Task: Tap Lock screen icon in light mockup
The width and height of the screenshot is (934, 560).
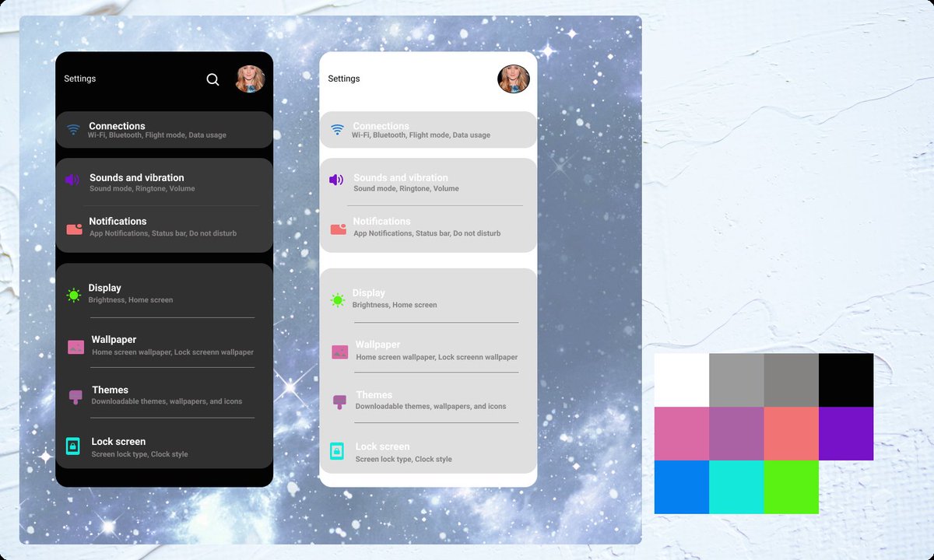Action: coord(337,451)
